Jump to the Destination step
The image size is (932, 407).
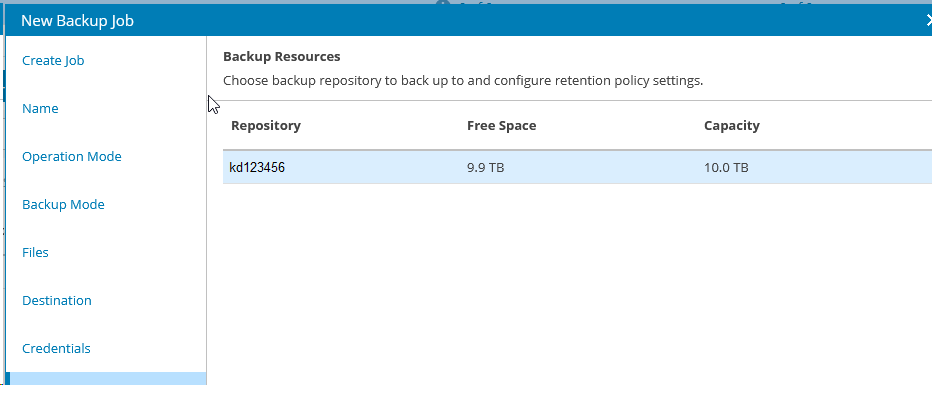(x=57, y=301)
